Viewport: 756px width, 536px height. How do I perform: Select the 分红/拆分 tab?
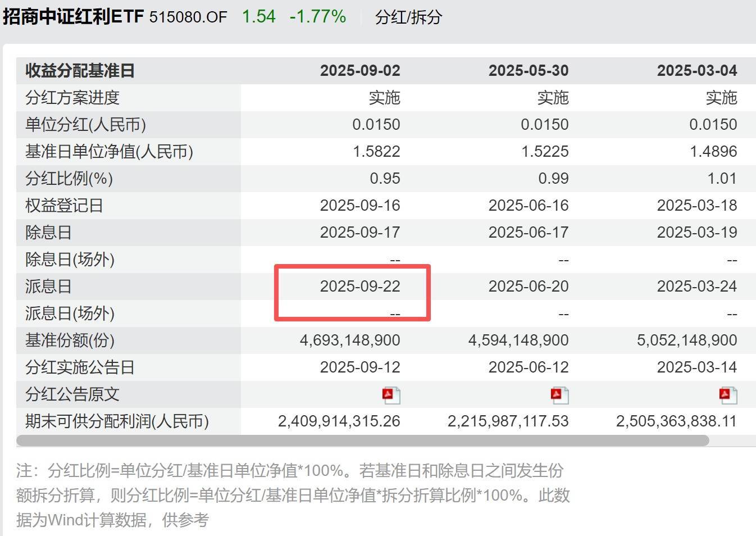[408, 17]
